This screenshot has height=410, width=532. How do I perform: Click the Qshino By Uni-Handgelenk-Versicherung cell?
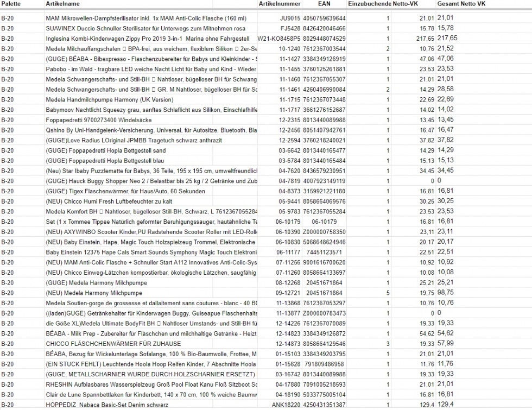[x=151, y=130]
